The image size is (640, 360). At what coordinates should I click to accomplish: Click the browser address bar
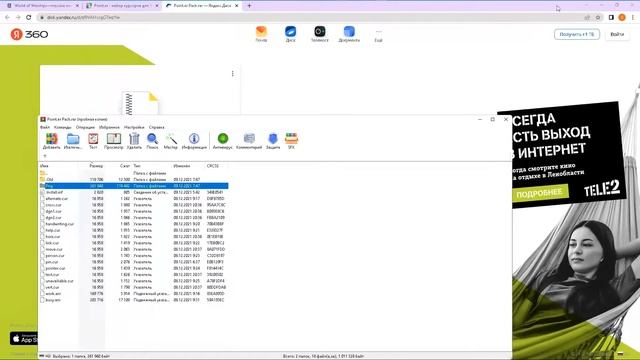click(310, 18)
